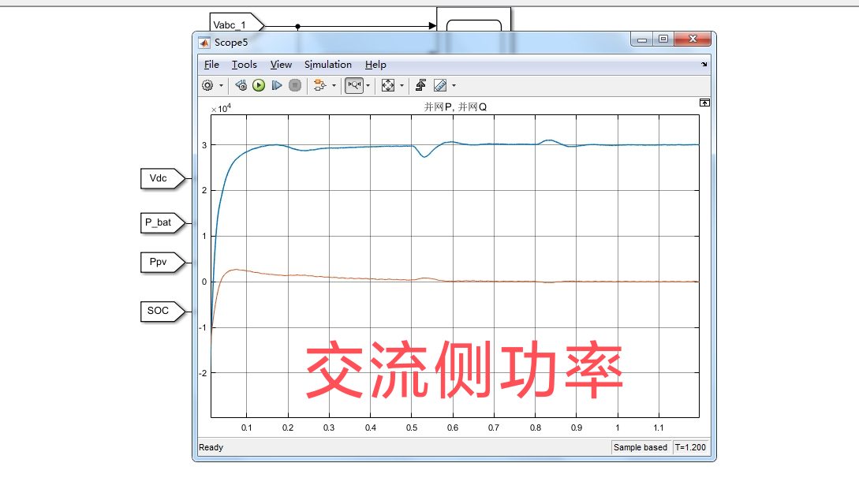Select the Vdc input port block
Image resolution: width=859 pixels, height=504 pixels.
tap(161, 179)
